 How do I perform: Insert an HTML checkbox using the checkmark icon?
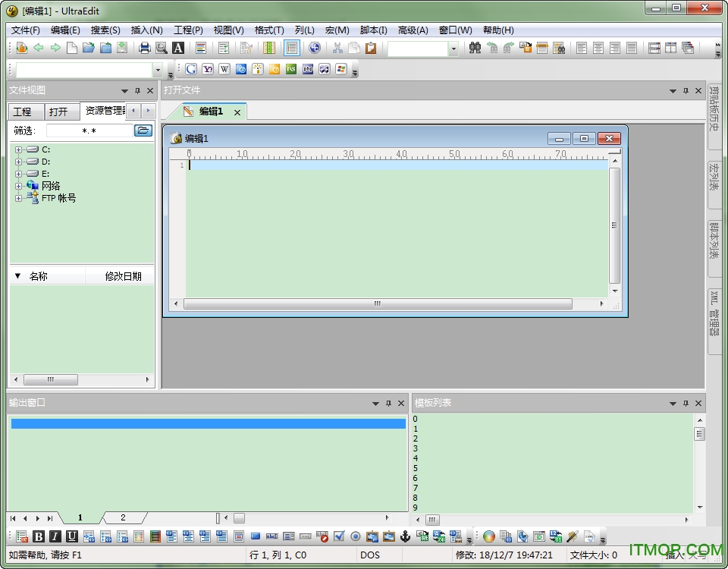[339, 536]
